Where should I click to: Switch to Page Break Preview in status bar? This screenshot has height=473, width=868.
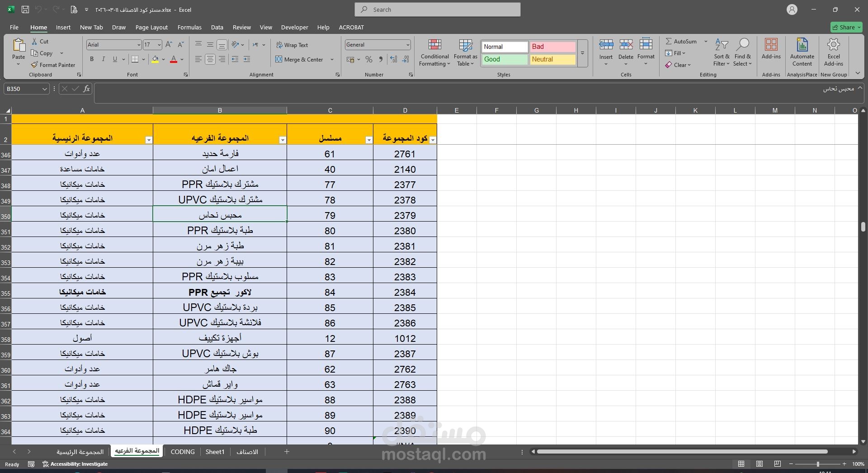coord(778,464)
